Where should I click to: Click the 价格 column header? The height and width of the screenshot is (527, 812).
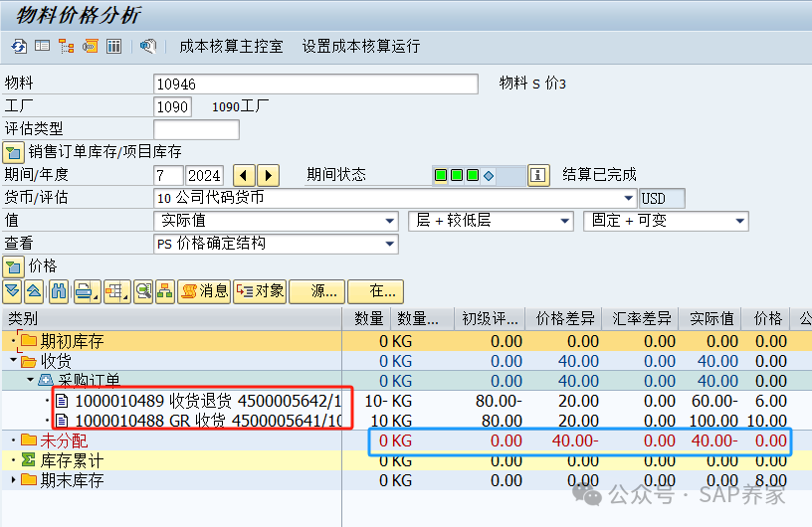click(x=767, y=319)
